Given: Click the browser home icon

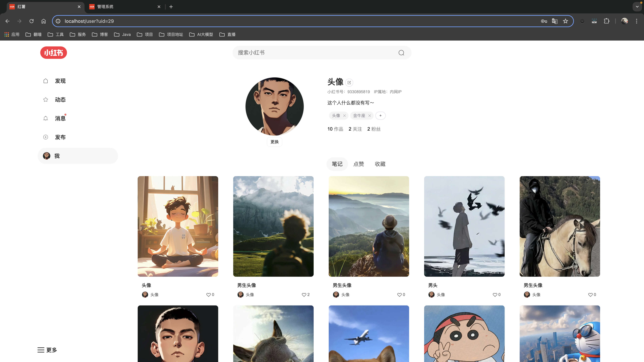Looking at the screenshot, I should 43,21.
